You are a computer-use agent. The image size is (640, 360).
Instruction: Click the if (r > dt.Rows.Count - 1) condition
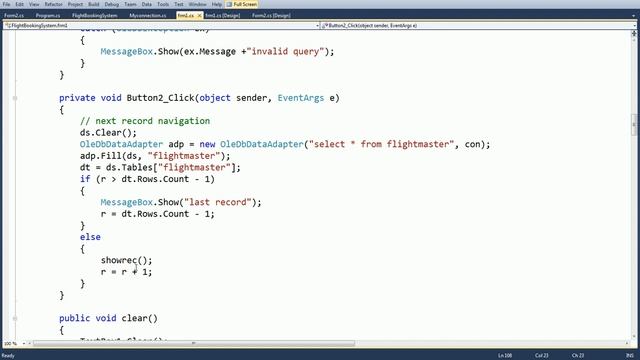pyautogui.click(x=147, y=179)
